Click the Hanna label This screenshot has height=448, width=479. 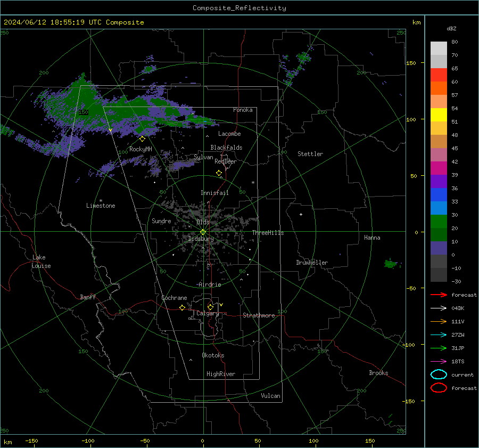click(x=372, y=238)
